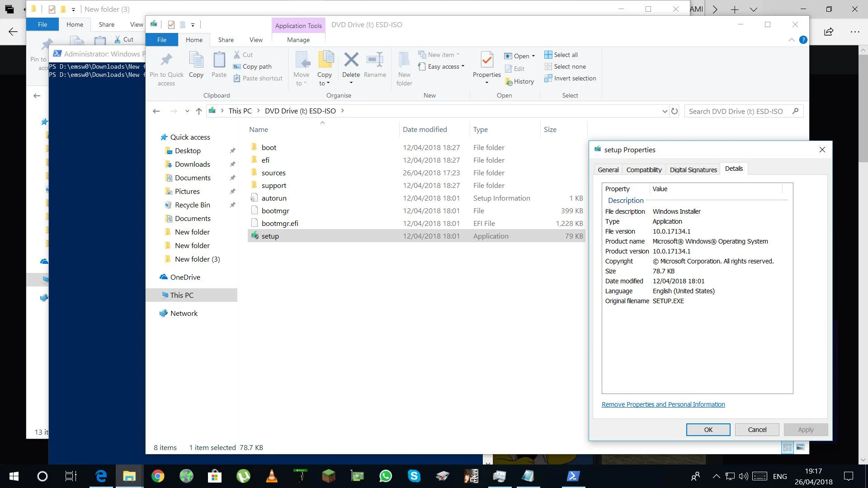Image resolution: width=868 pixels, height=488 pixels.
Task: Open General tab in setup Properties
Action: [608, 170]
